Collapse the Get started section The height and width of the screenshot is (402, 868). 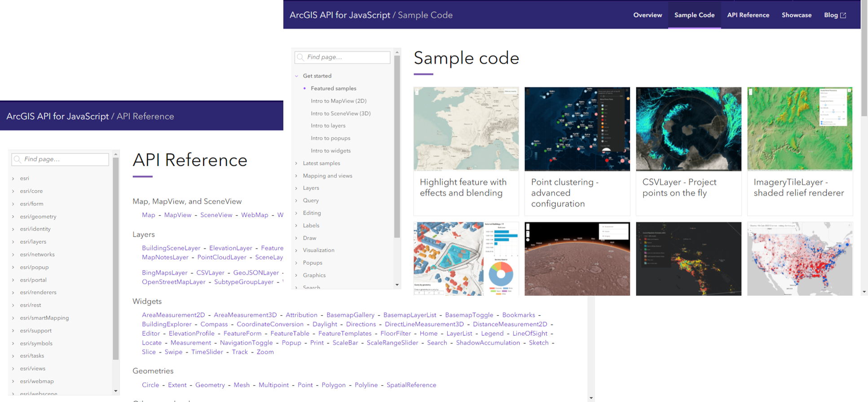pos(296,76)
